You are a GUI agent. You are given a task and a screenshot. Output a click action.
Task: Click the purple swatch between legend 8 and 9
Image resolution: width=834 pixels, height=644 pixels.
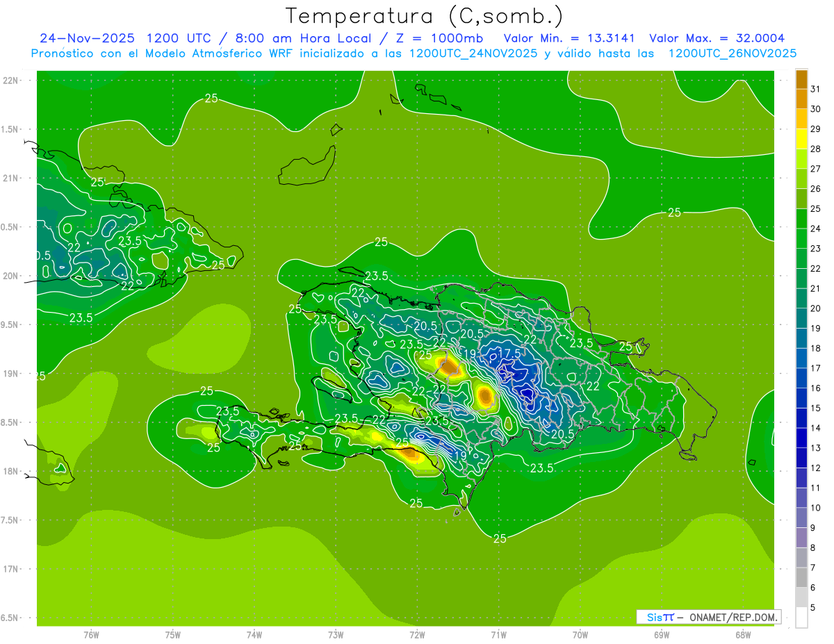pos(801,538)
